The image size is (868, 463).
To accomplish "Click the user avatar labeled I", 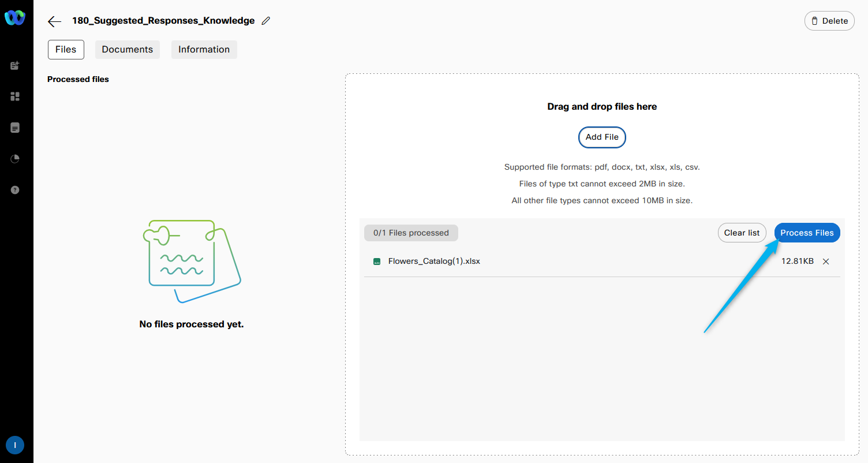I will pos(15,445).
